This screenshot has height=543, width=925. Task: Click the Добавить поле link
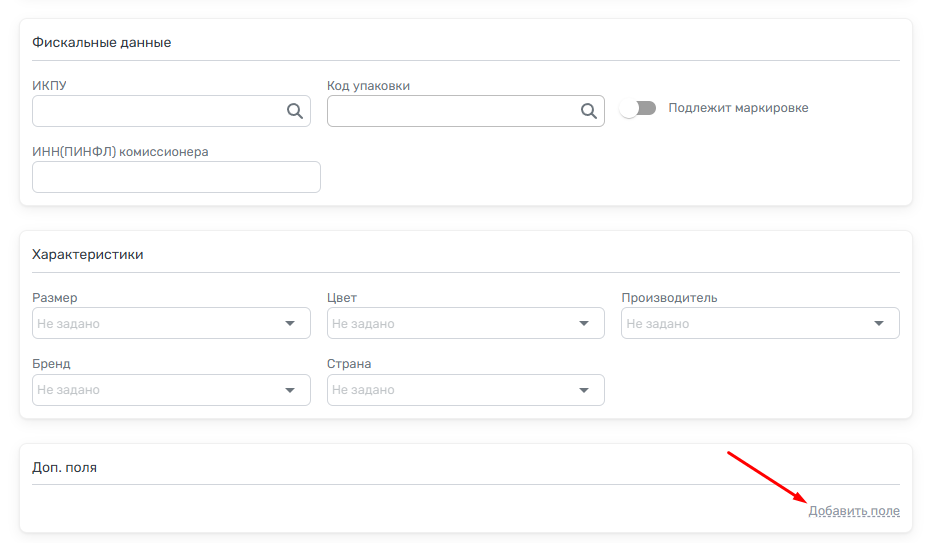pyautogui.click(x=853, y=511)
